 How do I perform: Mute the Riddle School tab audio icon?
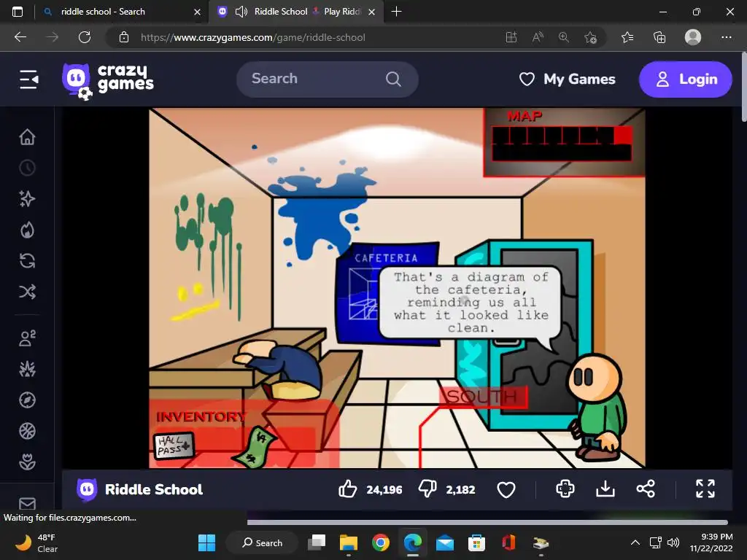[241, 12]
